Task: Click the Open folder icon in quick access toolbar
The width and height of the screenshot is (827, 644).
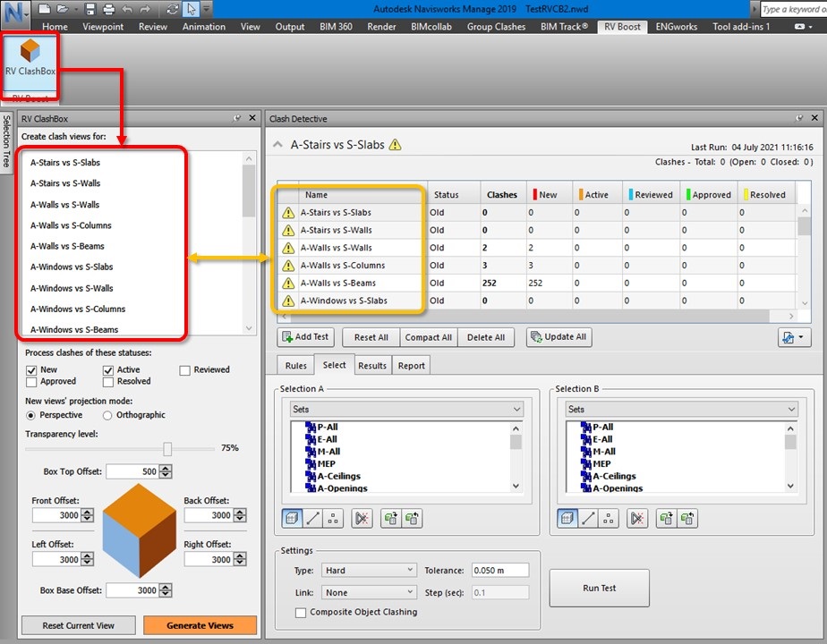Action: coord(64,9)
